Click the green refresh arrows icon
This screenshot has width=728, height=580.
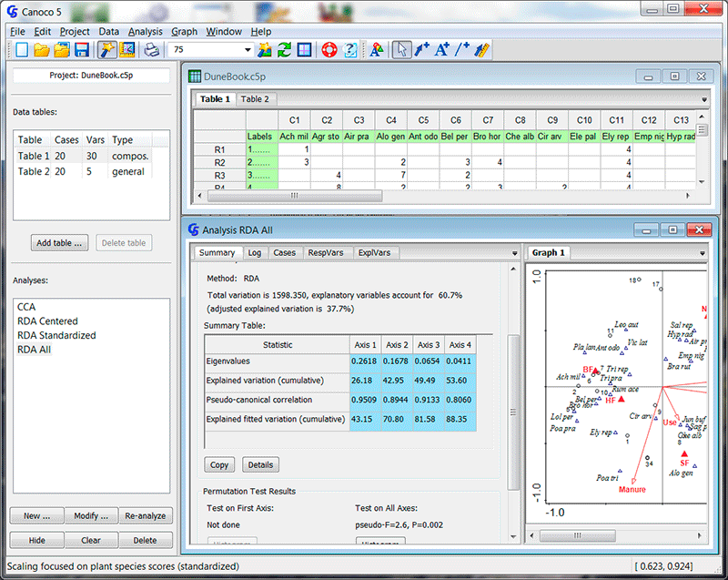285,50
